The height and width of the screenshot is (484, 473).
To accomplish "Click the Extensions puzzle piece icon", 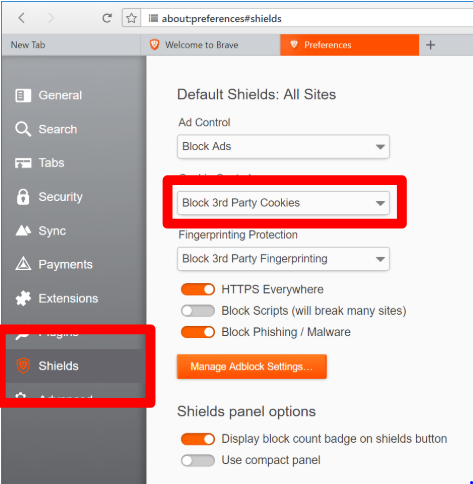I will coord(23,298).
